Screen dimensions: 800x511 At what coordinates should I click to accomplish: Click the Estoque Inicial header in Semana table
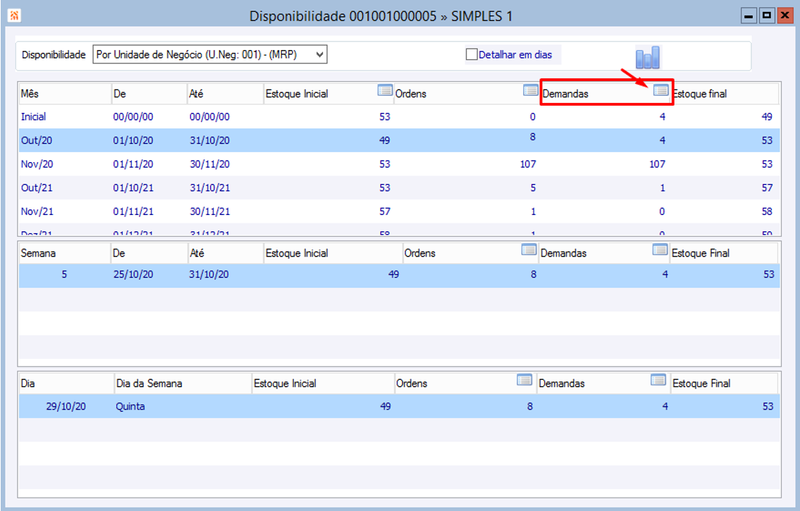[333, 253]
